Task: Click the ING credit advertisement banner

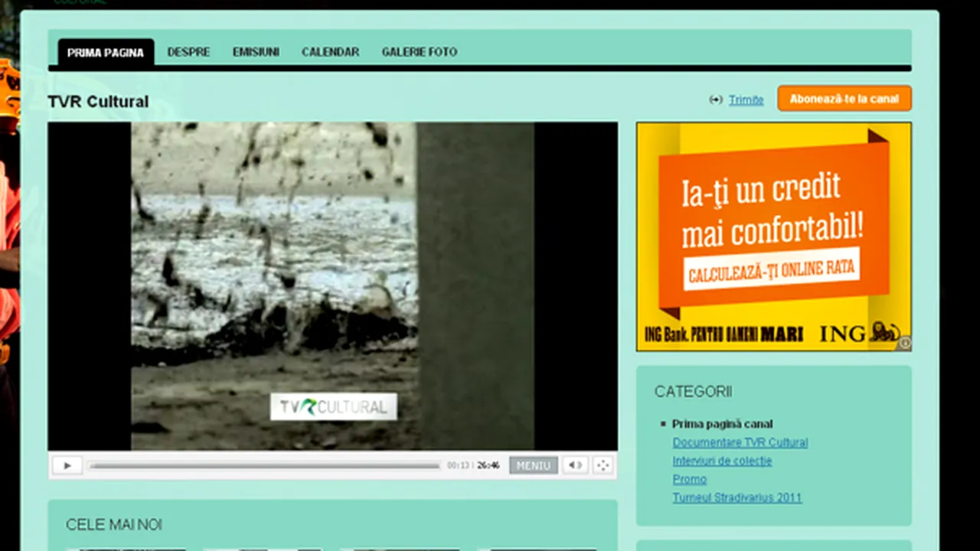Action: click(x=773, y=236)
